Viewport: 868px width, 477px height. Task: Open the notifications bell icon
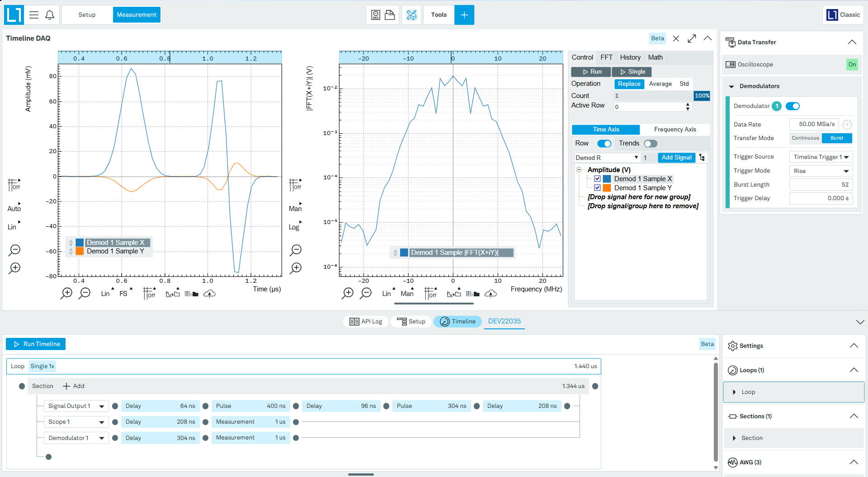(x=50, y=15)
